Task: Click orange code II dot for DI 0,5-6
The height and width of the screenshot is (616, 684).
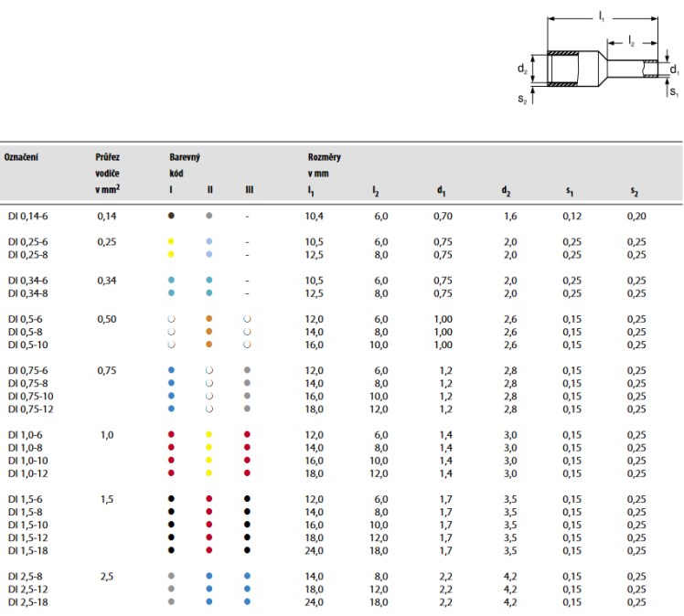Action: point(209,319)
